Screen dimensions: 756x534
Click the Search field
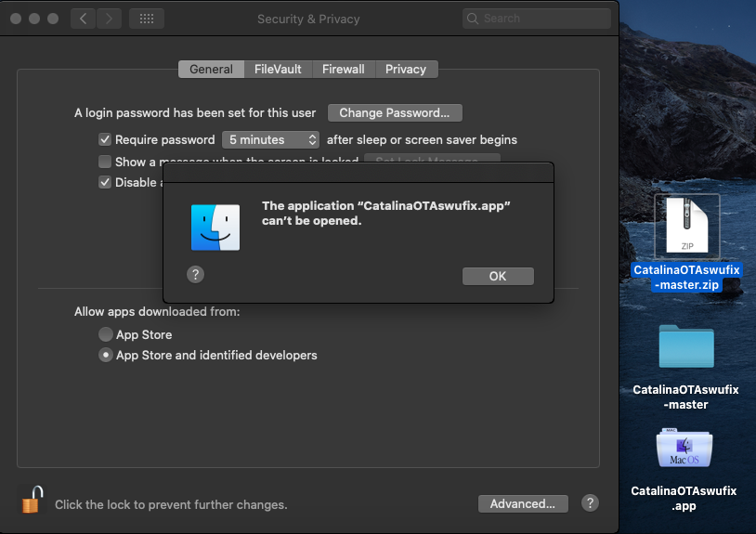[x=537, y=19]
